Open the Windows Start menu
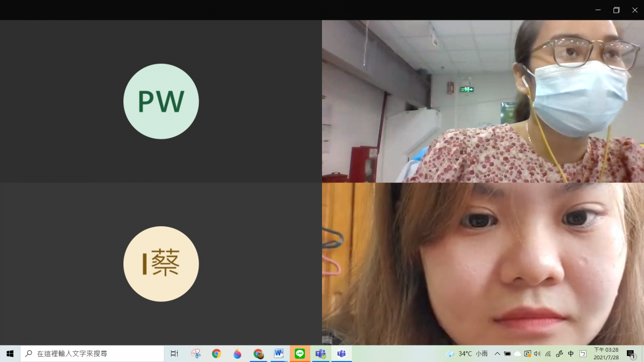The image size is (644, 362). pos(10,353)
